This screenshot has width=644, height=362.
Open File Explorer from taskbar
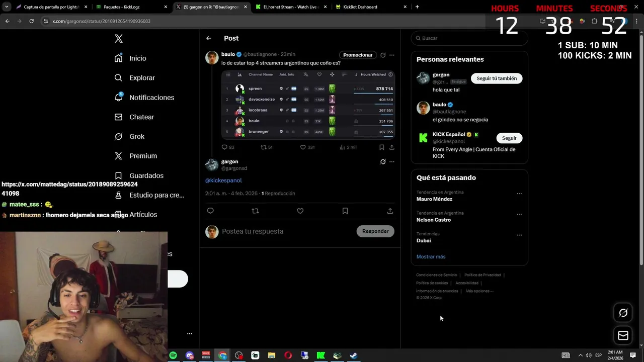point(272,355)
